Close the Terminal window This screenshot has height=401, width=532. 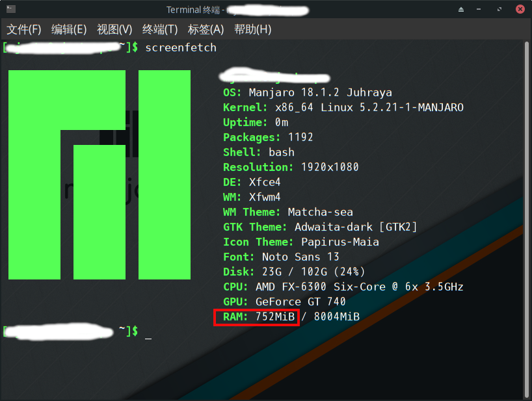tap(520, 9)
